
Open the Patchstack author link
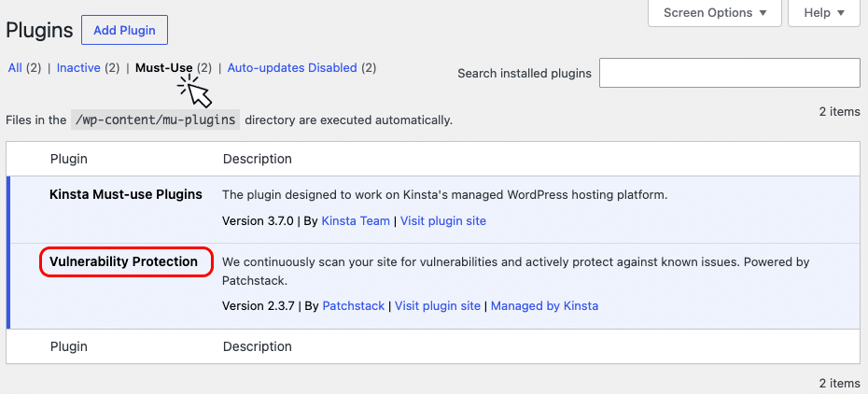(x=353, y=305)
